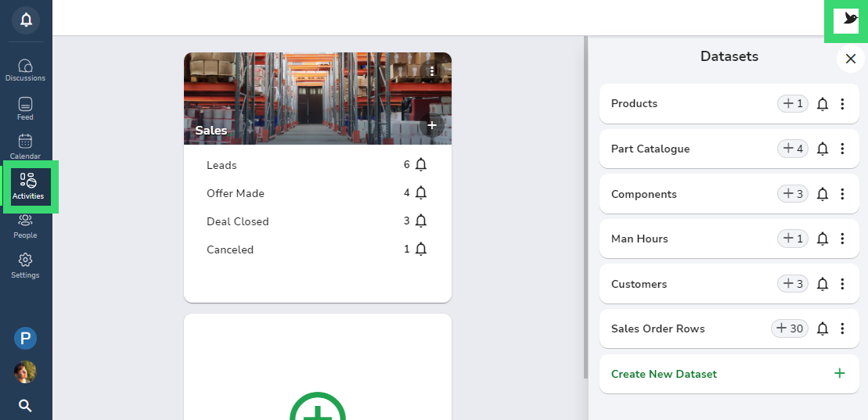Toggle the bell for Offer Made
The image size is (868, 420).
(x=421, y=193)
